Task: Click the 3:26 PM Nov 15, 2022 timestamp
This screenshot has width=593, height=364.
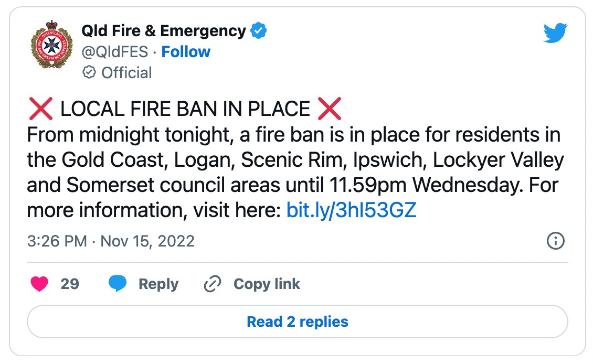Action: pyautogui.click(x=110, y=241)
